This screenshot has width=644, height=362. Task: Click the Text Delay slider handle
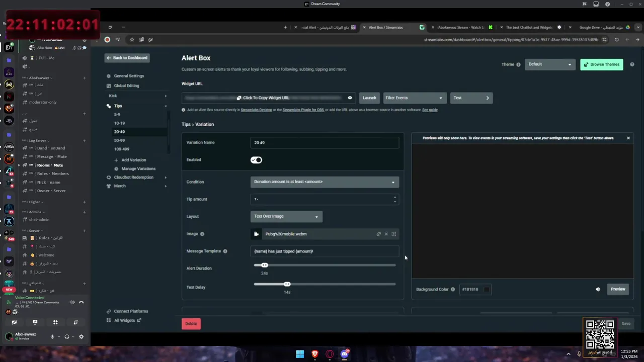point(287,284)
